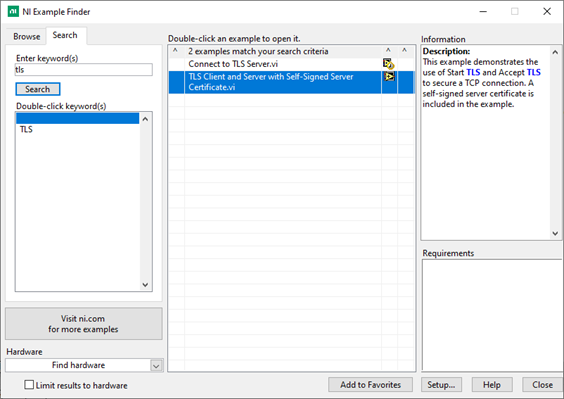This screenshot has height=399, width=564.
Task: Open the Setup... dialog
Action: click(x=441, y=385)
